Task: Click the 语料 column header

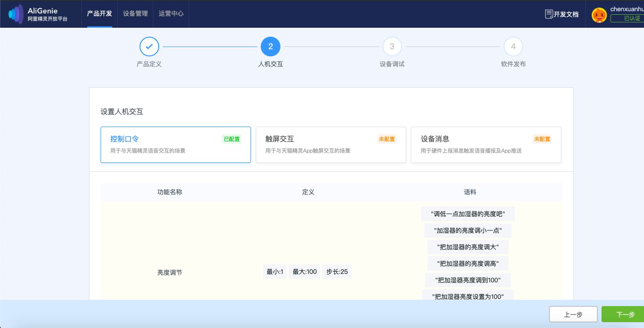Action: tap(470, 192)
